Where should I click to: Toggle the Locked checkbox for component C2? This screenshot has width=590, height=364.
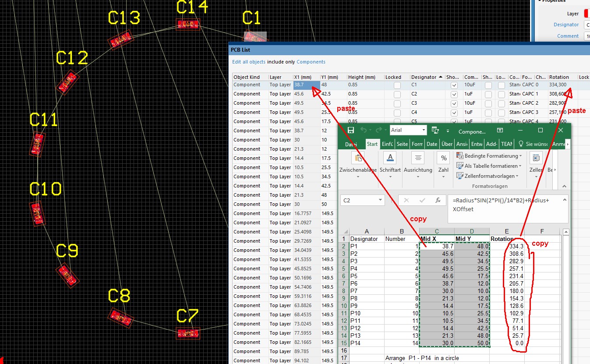click(x=397, y=94)
